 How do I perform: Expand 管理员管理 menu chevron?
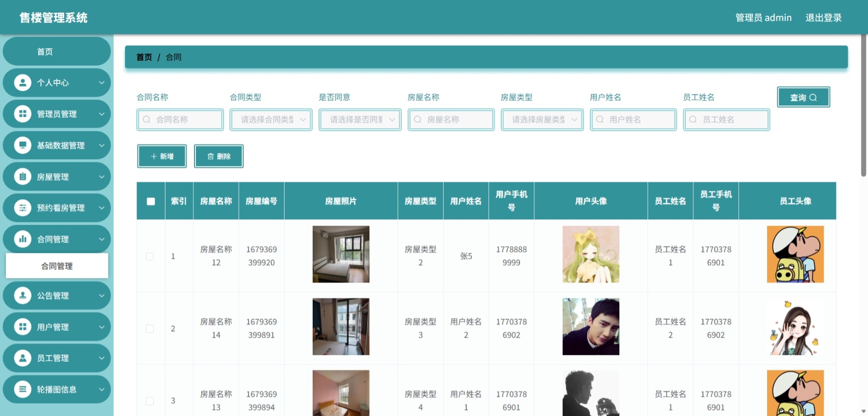coord(101,114)
